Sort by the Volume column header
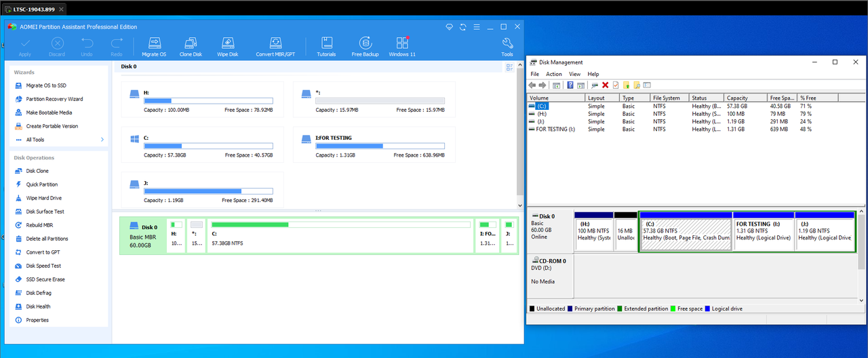The height and width of the screenshot is (358, 868). coord(556,98)
